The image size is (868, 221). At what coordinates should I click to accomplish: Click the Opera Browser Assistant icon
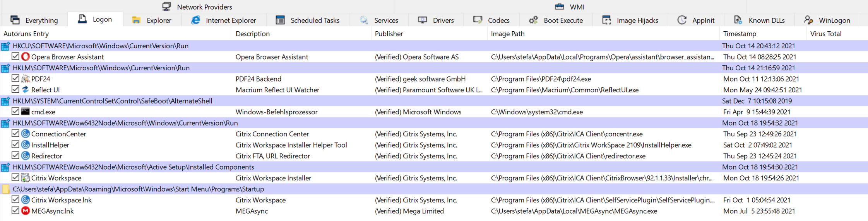tap(26, 57)
